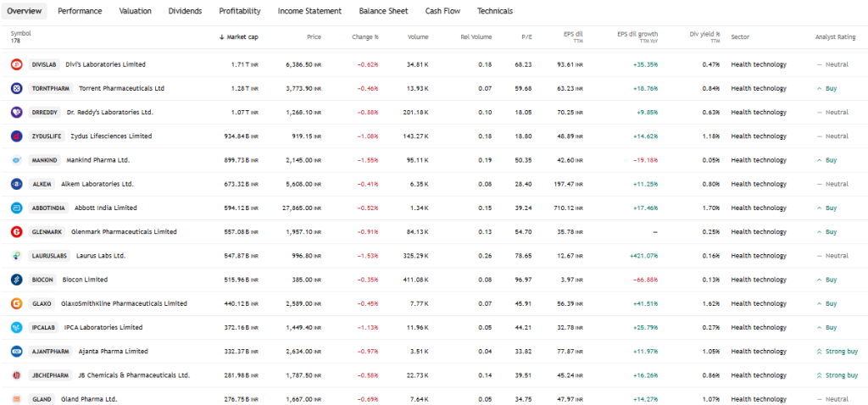Click the Mankind Pharma logo icon

point(17,160)
